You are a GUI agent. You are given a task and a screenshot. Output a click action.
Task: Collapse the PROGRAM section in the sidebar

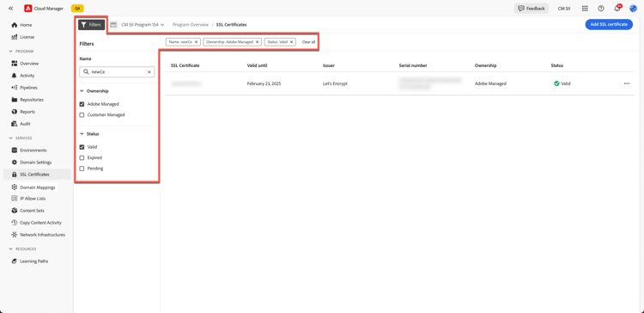coord(10,52)
